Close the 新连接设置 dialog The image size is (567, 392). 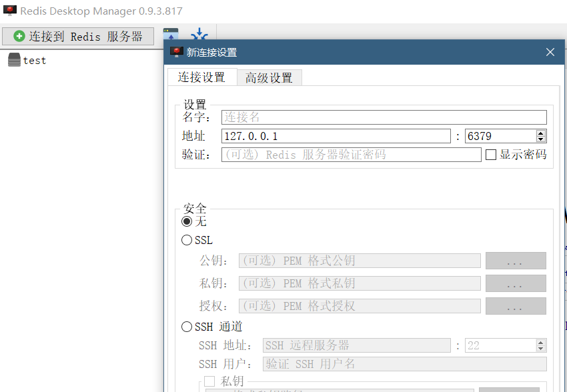(550, 52)
